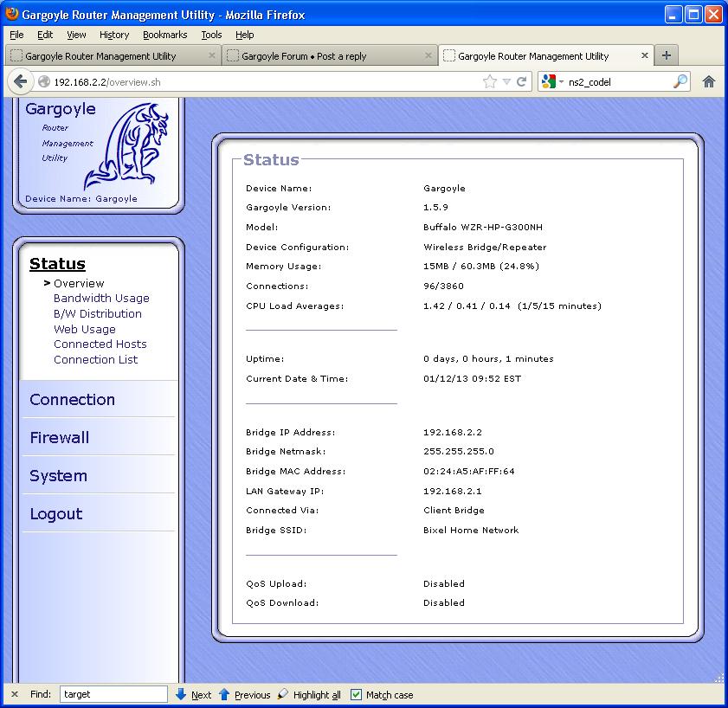728x708 pixels.
Task: Click the Device Configuration value Wireless Bridge/Repeater
Action: coord(485,247)
